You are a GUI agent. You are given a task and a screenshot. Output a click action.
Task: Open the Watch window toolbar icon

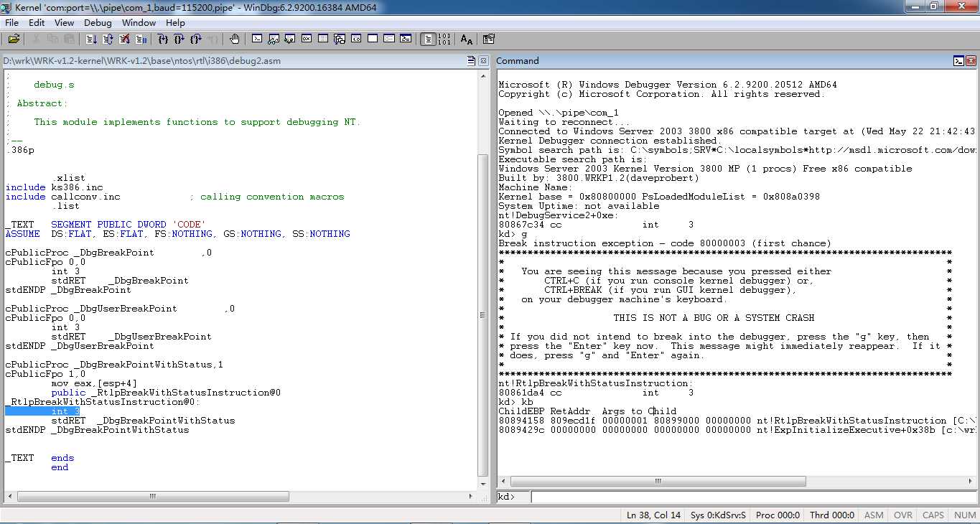click(273, 39)
